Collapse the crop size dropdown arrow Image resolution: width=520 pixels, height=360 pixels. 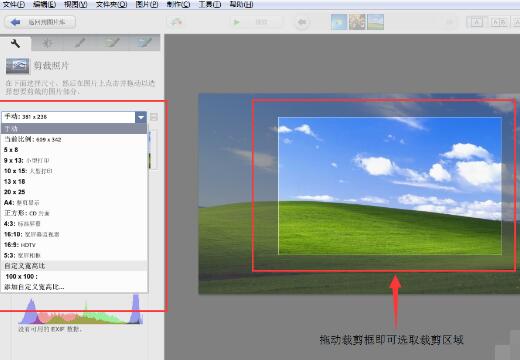point(141,117)
